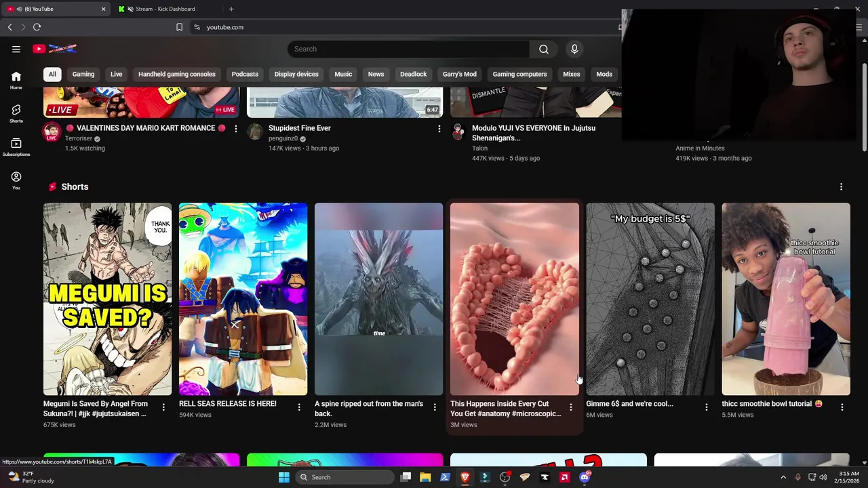
Task: Open options for spine ripped out short
Action: click(x=435, y=407)
